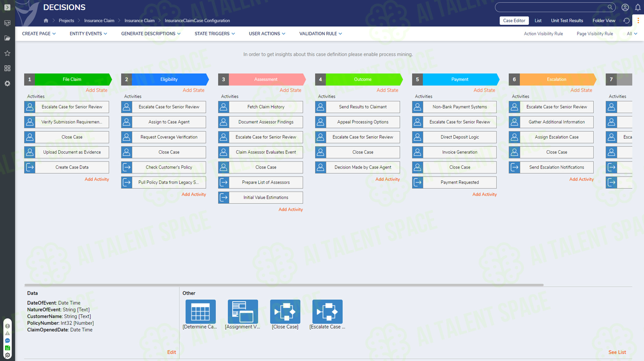Click the blue chat bubble status icon
Viewport: 644px width, 361px height.
(x=7, y=341)
